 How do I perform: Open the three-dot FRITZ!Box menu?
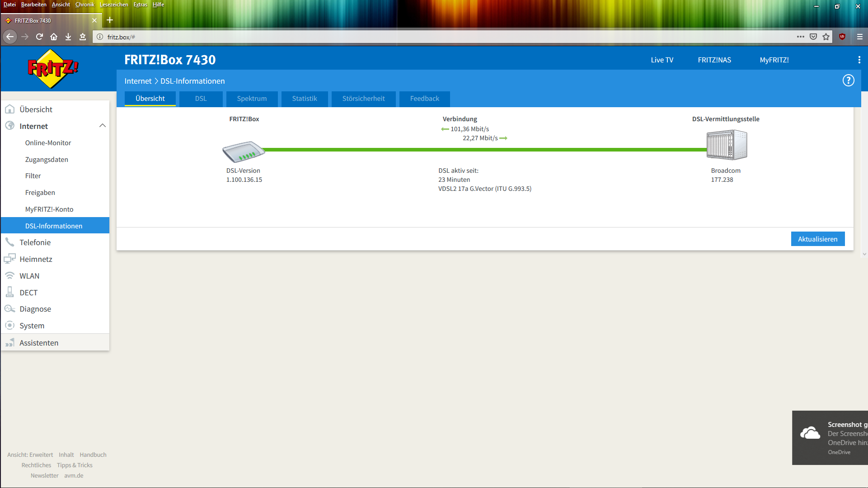click(859, 60)
